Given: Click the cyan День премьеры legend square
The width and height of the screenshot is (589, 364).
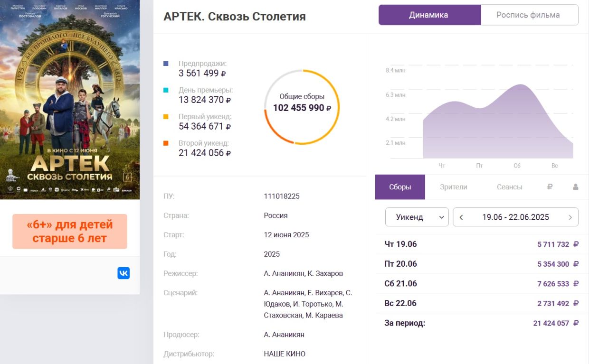Looking at the screenshot, I should click(166, 90).
